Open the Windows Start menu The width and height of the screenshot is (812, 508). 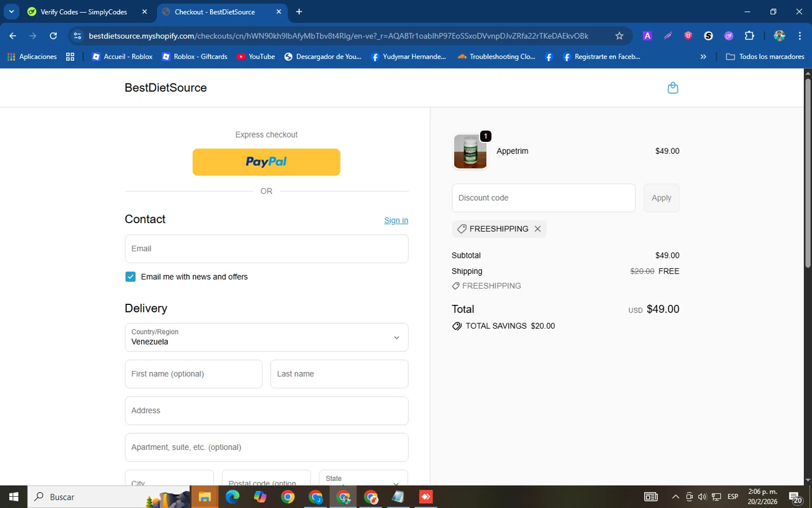coord(14,497)
